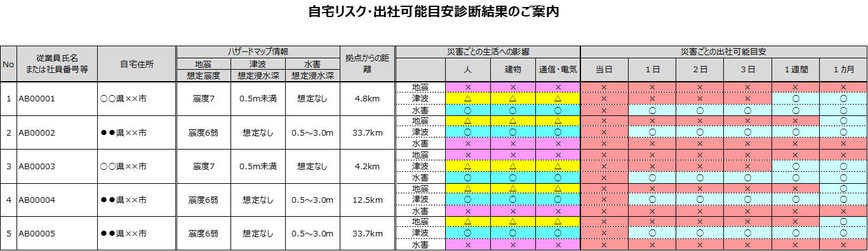Click ●●県××市 address in AB00005 row

[x=137, y=234]
